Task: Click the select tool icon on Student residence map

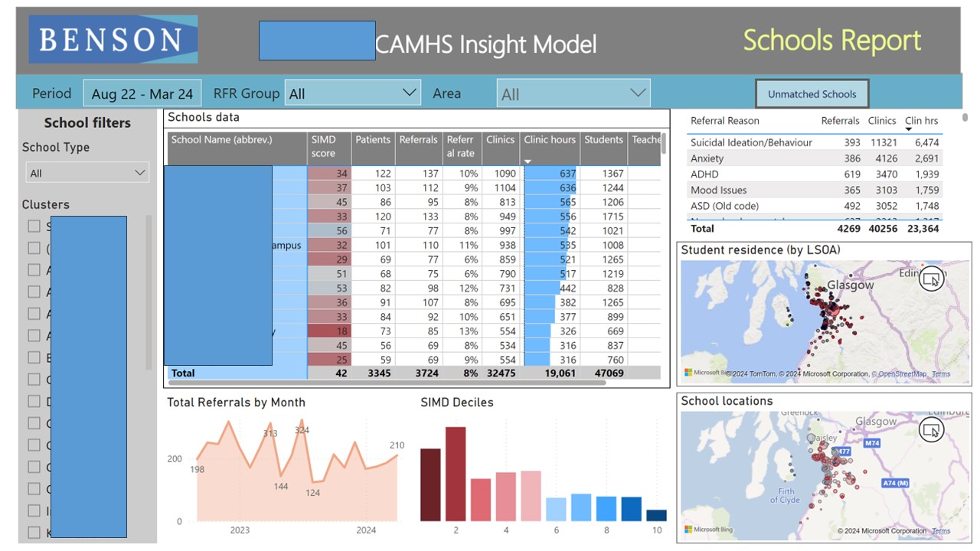Action: pos(931,279)
